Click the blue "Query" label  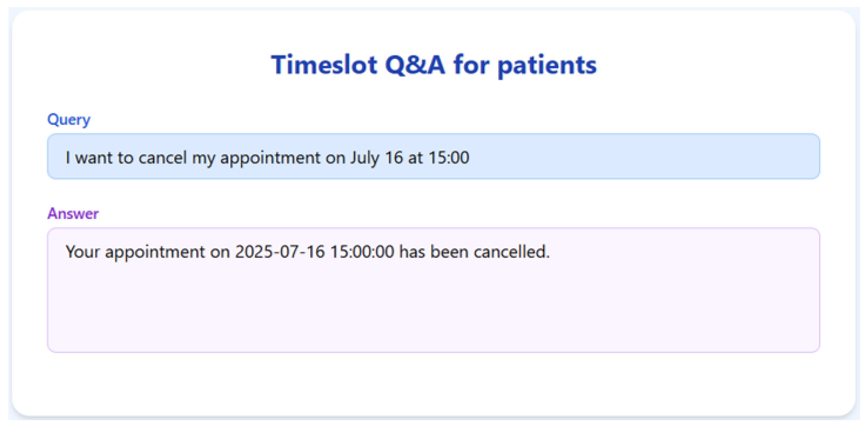pos(69,119)
